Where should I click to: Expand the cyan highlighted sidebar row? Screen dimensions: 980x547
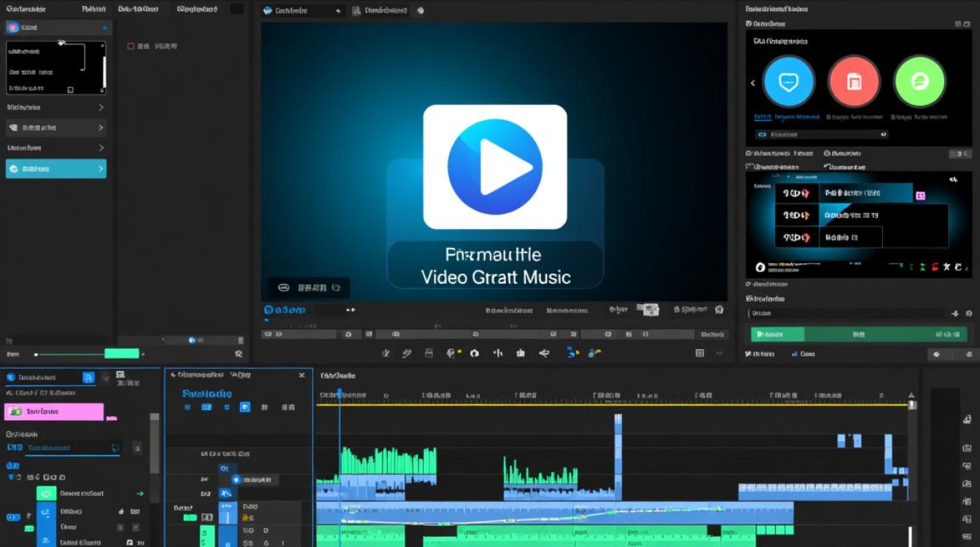[56, 168]
